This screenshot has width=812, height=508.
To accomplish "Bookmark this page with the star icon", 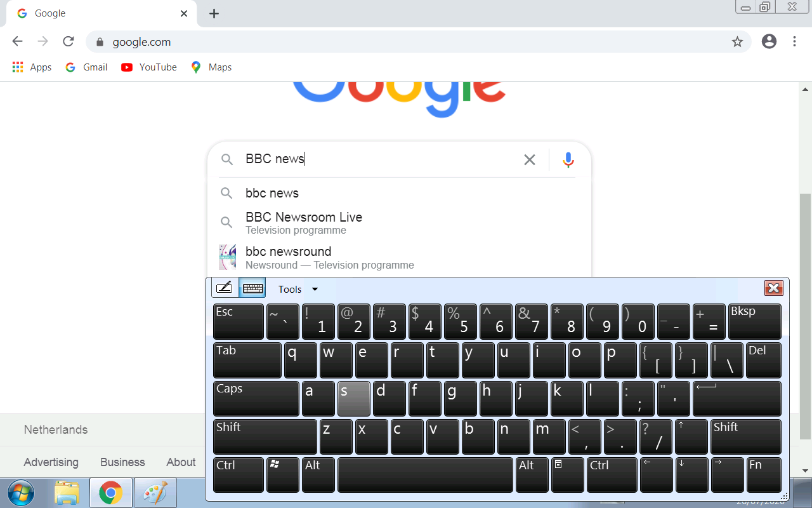I will [737, 42].
